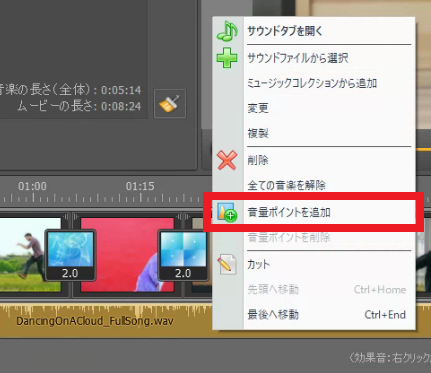Image resolution: width=431 pixels, height=373 pixels.
Task: Click the broom cleanup icon button
Action: pos(170,104)
